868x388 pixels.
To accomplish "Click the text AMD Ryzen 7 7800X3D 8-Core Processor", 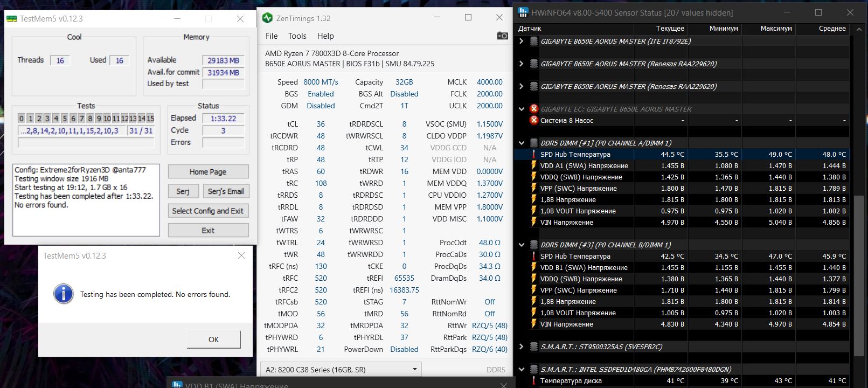I will tap(332, 53).
